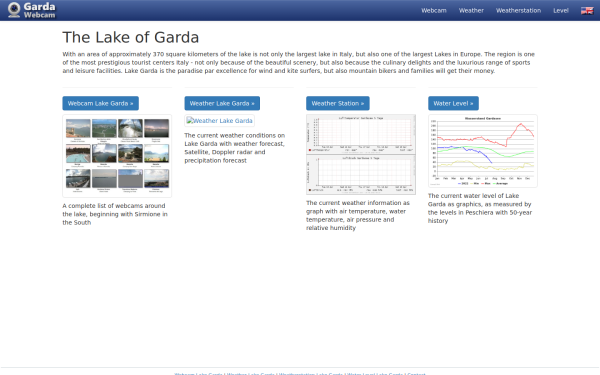Select Level in the top navigation bar
This screenshot has height=375, width=600.
click(x=561, y=11)
